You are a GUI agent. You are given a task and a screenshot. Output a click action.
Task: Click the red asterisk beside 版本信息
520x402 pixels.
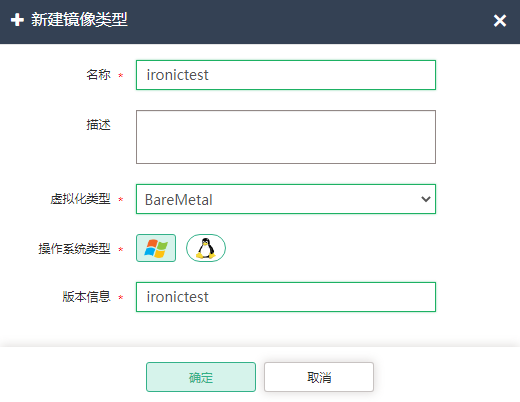tap(121, 297)
